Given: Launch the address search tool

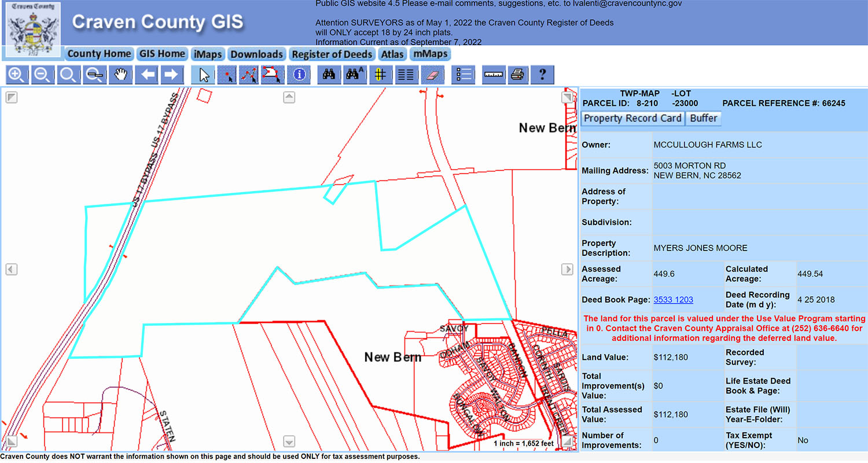Looking at the screenshot, I should pyautogui.click(x=355, y=75).
